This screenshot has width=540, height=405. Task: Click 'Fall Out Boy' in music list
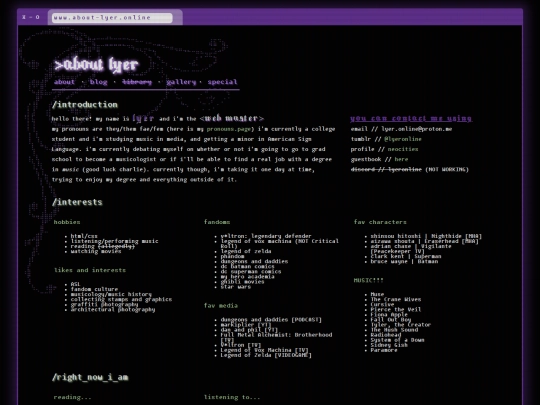(x=391, y=320)
